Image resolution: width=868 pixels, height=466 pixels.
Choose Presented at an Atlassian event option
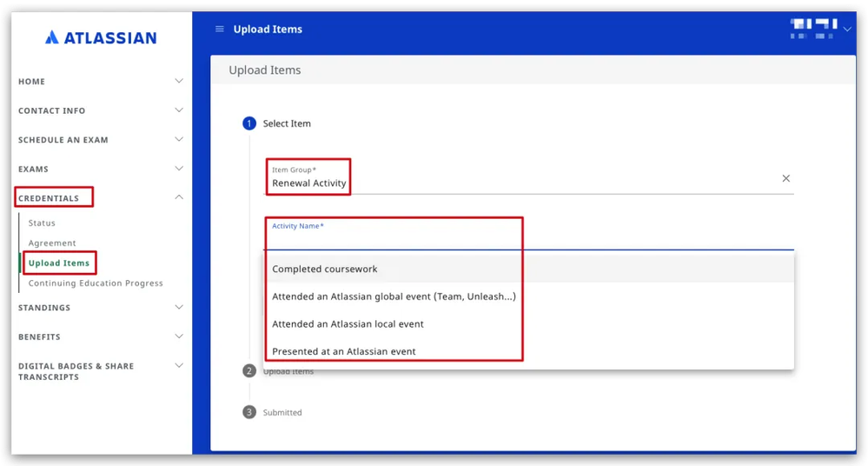[528, 351]
